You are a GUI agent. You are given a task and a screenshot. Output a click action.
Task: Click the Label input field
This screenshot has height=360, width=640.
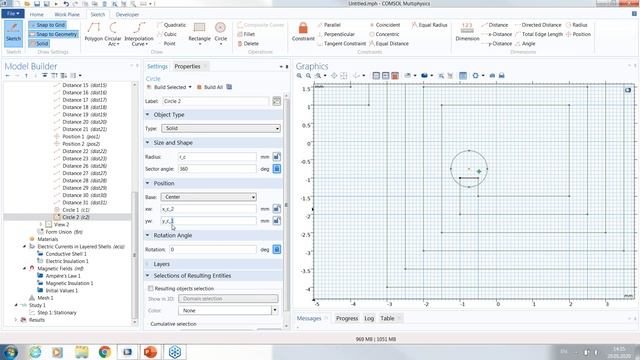(x=215, y=101)
